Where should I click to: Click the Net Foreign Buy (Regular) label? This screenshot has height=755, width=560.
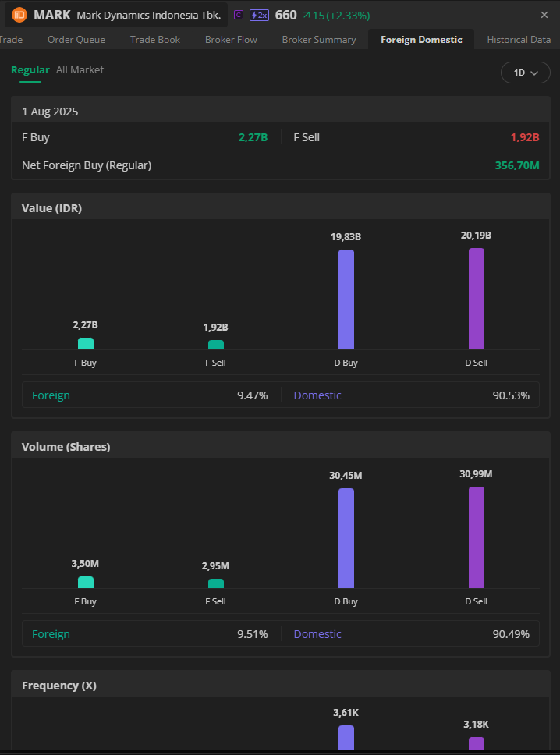(87, 165)
